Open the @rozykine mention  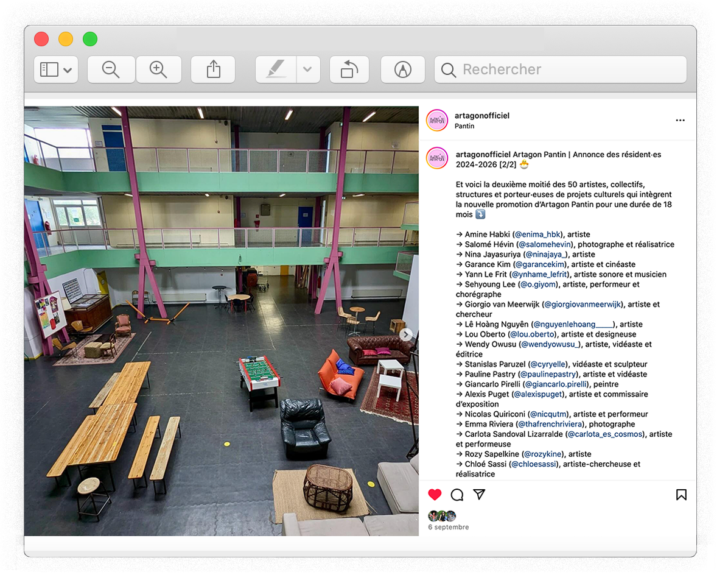543,454
